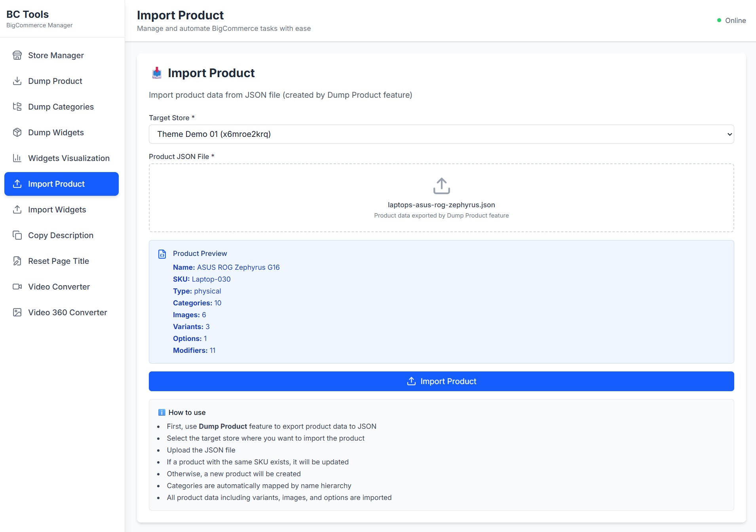Click the Dump Product download icon
Viewport: 756px width, 532px height.
coord(17,81)
